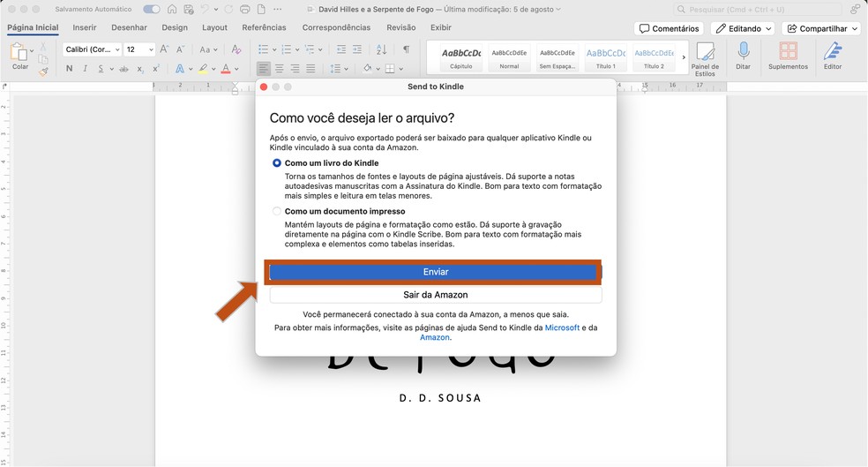Click the new document icon in the title bar
This screenshot has width=868, height=467.
[x=261, y=10]
